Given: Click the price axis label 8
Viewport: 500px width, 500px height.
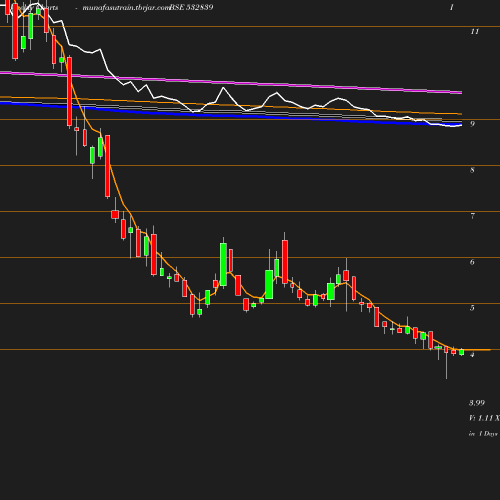Looking at the screenshot, I should click(x=472, y=170).
